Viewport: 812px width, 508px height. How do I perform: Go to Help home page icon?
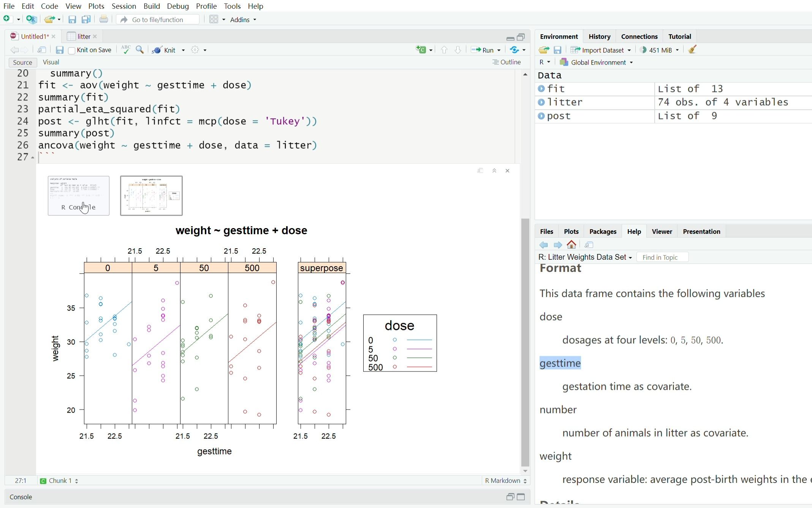571,245
